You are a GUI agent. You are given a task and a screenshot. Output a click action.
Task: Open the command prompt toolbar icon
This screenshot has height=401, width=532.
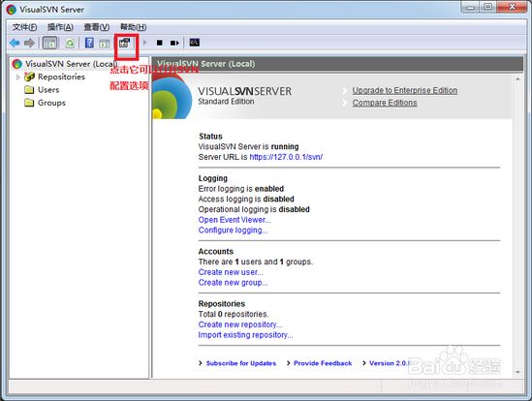click(194, 43)
